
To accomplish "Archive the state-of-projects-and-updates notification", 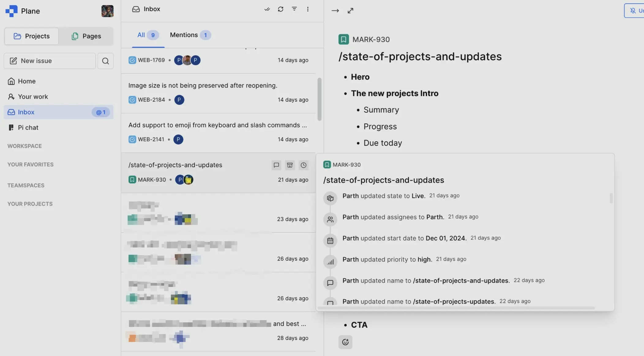I will click(x=290, y=165).
